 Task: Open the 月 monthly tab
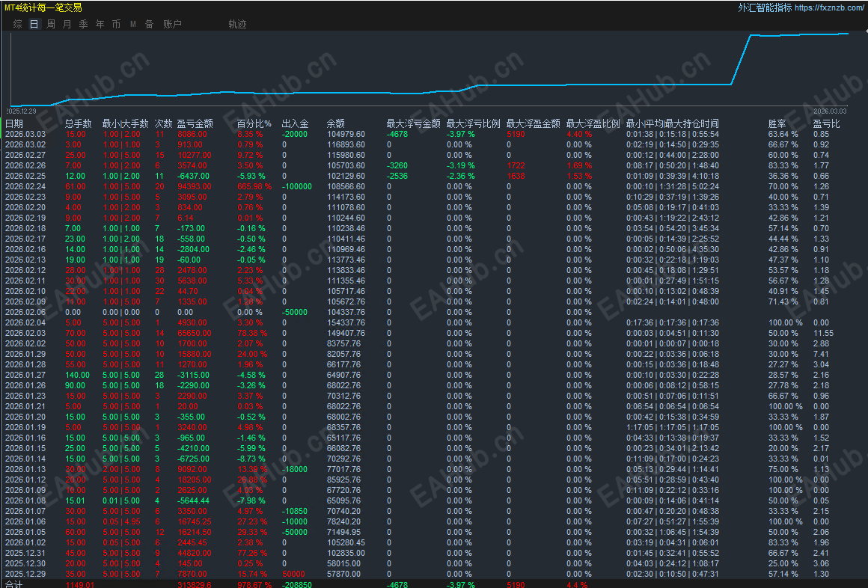[67, 25]
